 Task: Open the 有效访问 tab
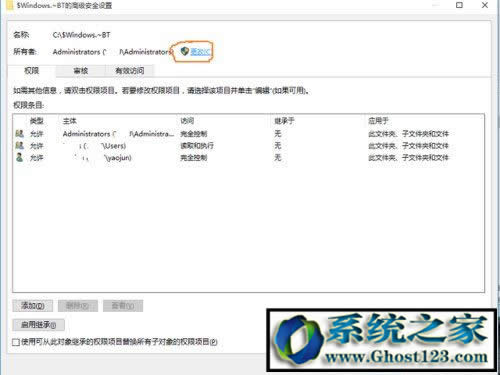(130, 71)
